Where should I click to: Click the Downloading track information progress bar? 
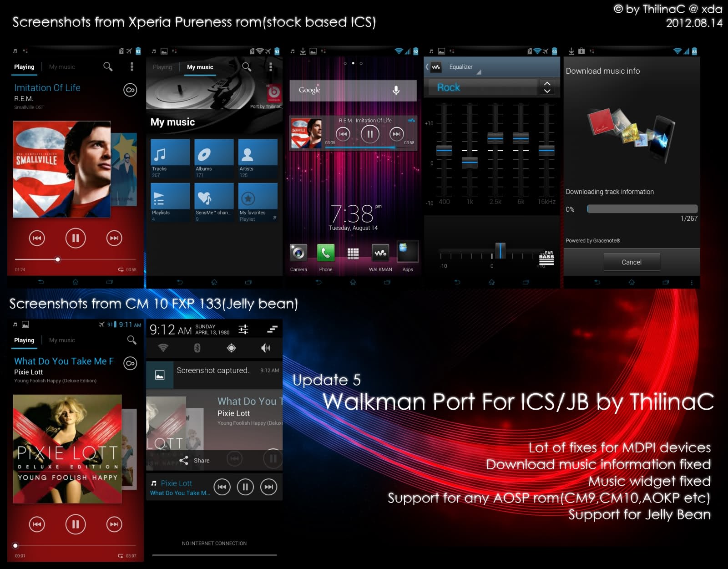[642, 209]
